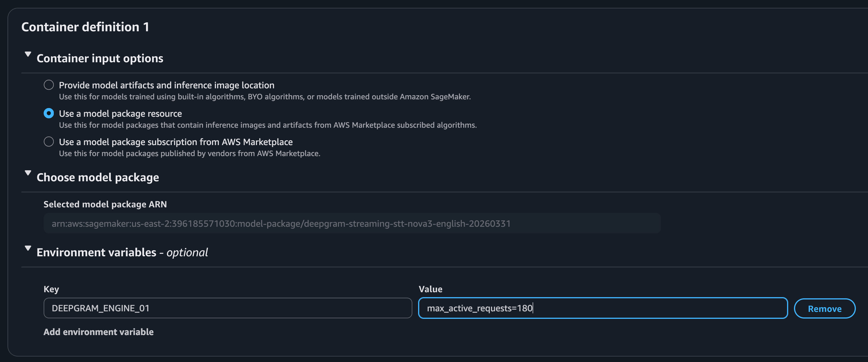868x362 pixels.
Task: Click the "Environment variables - optional" header text
Action: click(122, 252)
